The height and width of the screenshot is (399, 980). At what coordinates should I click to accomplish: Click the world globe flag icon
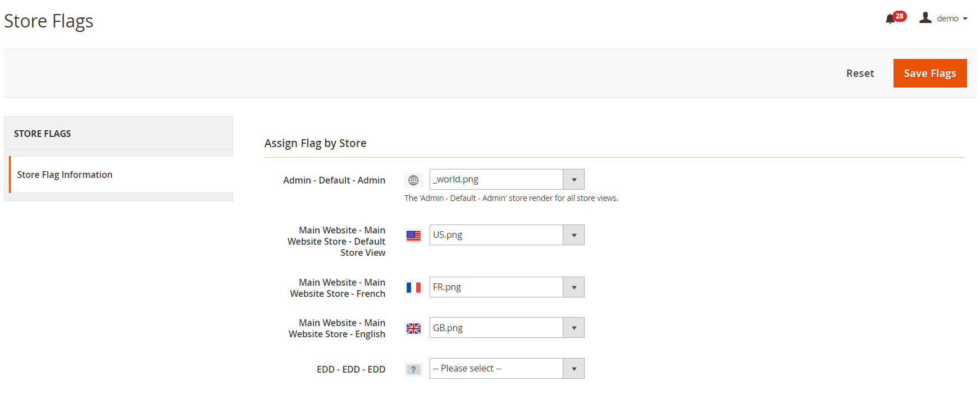coord(413,180)
